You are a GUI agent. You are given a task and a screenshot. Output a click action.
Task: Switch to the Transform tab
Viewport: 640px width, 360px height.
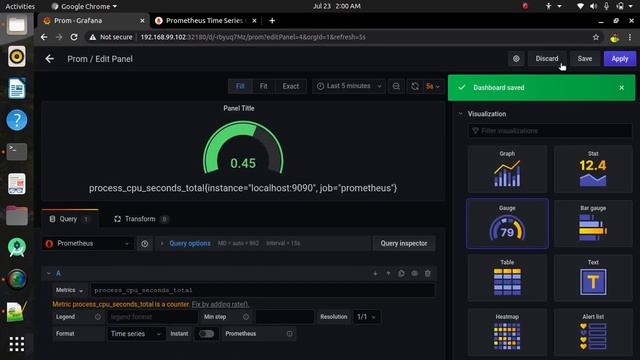click(x=140, y=219)
